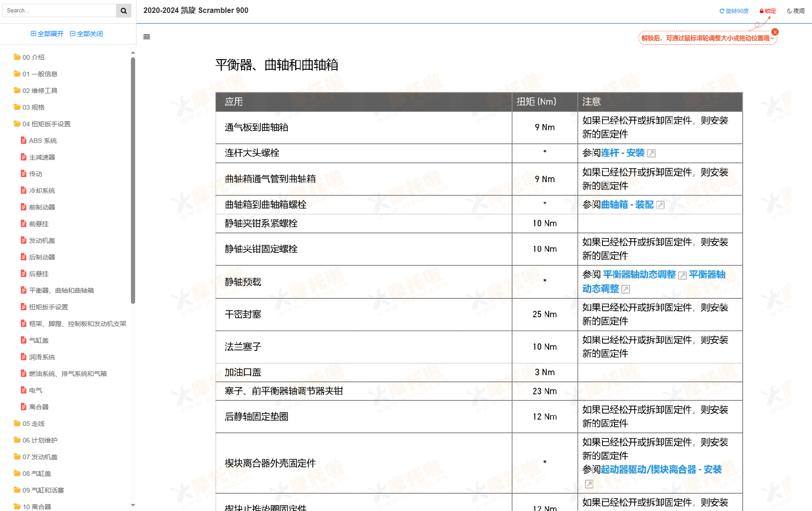Screen dimensions: 812x511
Task: Select the 静轴预载 table cell
Action: click(x=364, y=282)
